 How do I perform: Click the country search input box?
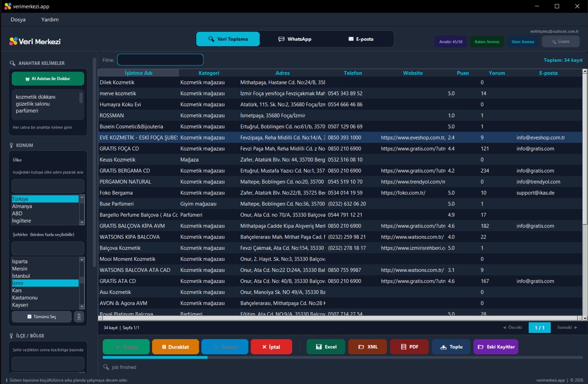48,186
